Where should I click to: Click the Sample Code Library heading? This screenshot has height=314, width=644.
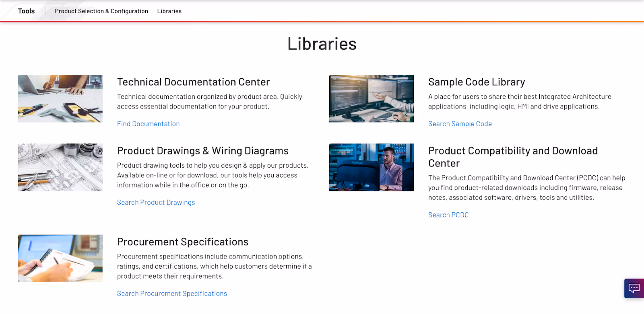pos(477,82)
